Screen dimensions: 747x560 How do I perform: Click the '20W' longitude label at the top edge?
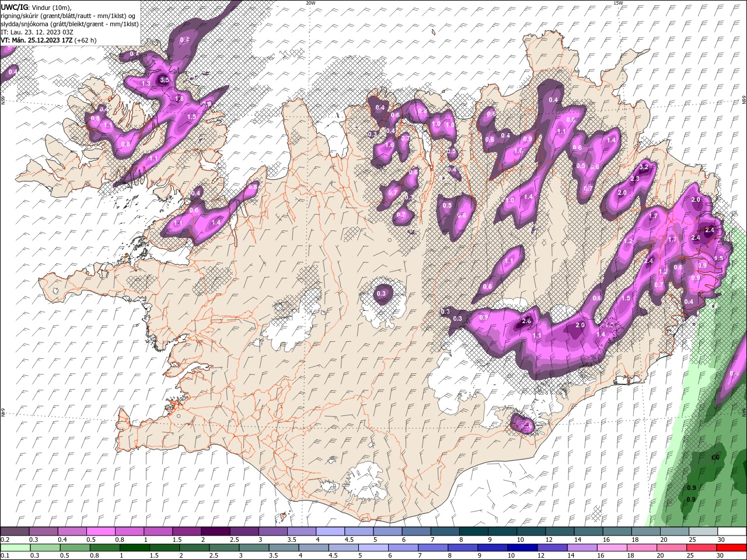coord(310,3)
